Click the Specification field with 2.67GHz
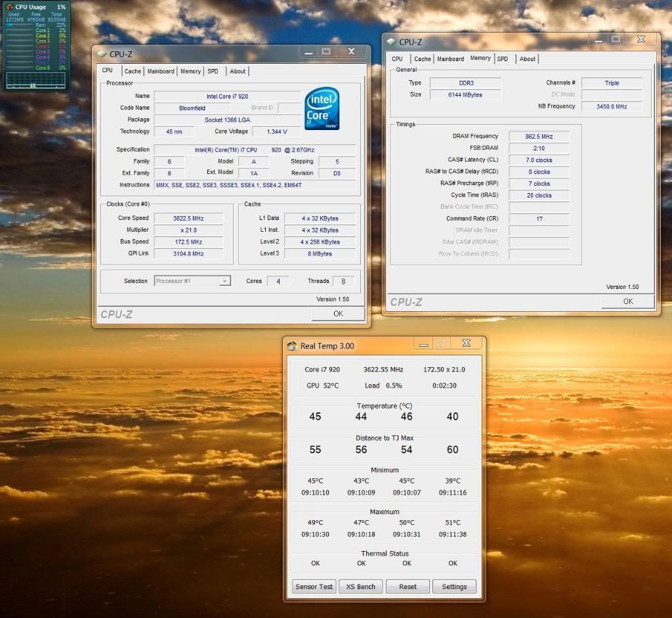This screenshot has width=672, height=618. click(255, 150)
